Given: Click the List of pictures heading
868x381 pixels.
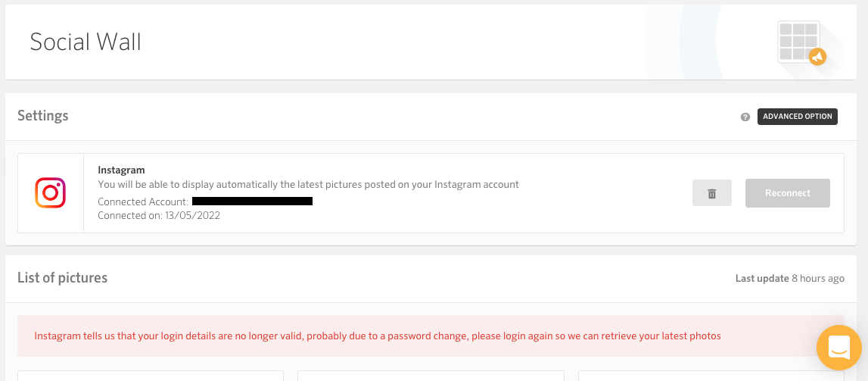Looking at the screenshot, I should point(63,277).
